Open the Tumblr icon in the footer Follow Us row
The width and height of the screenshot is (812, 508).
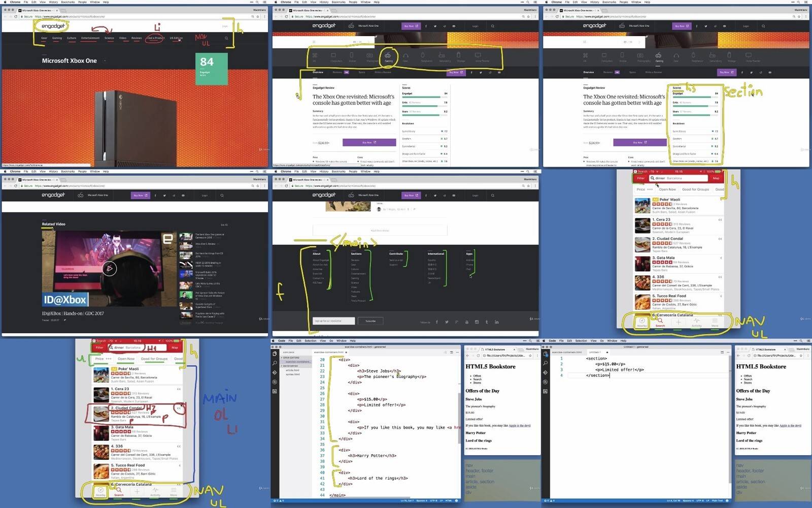pos(487,322)
